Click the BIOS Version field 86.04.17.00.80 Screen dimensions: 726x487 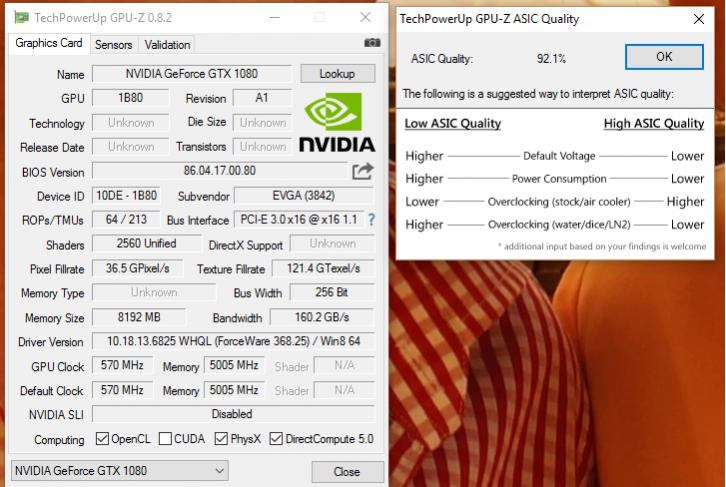pos(219,171)
